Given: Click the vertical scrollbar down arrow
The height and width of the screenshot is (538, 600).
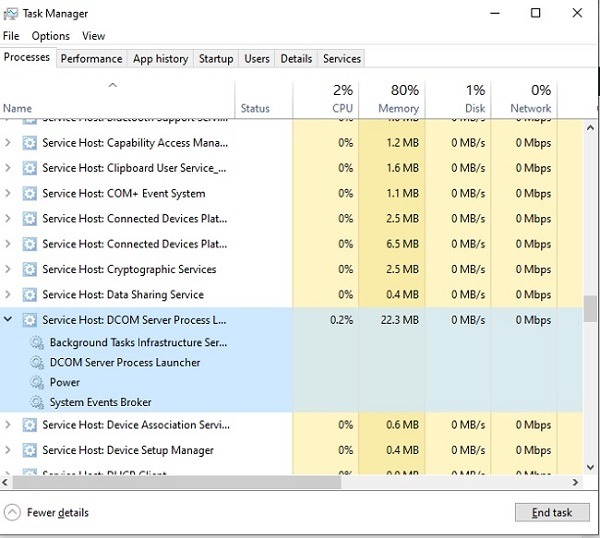Looking at the screenshot, I should click(x=590, y=467).
